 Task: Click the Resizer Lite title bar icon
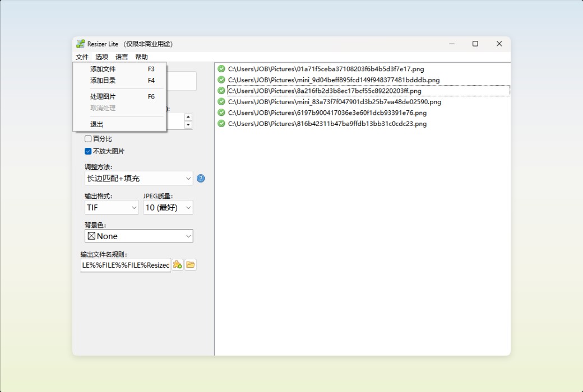coord(80,44)
